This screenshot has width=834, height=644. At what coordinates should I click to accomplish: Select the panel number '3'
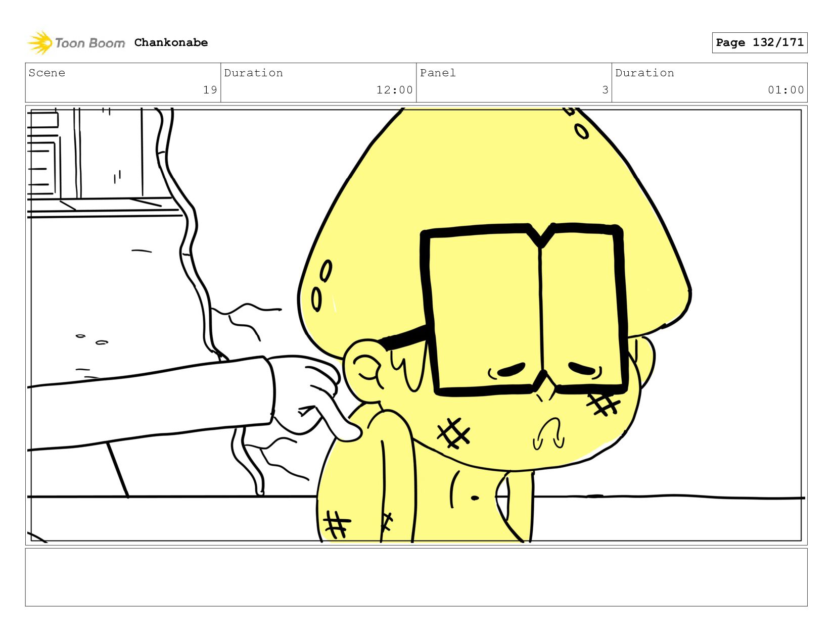605,90
